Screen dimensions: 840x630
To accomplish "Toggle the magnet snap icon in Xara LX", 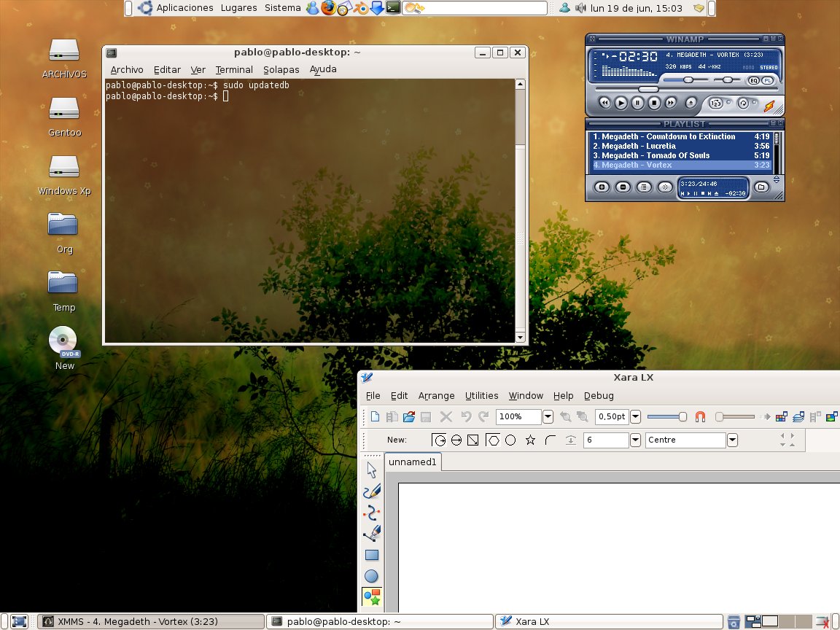I will coord(700,417).
